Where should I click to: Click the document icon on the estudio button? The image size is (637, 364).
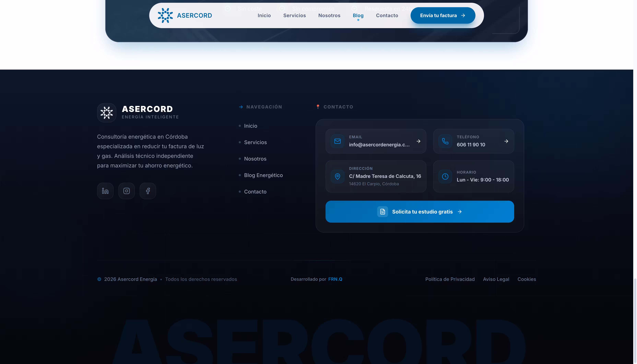[382, 211]
